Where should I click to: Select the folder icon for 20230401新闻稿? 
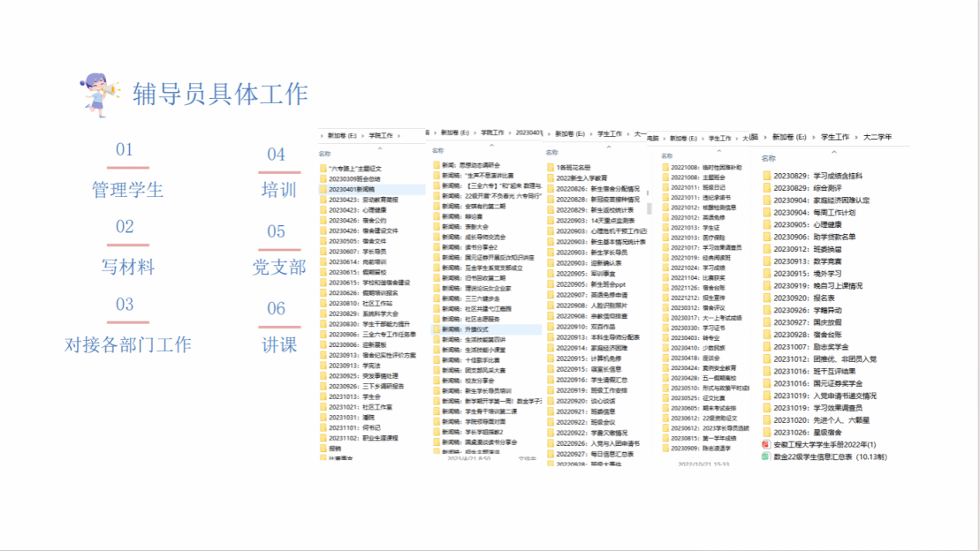pyautogui.click(x=324, y=189)
